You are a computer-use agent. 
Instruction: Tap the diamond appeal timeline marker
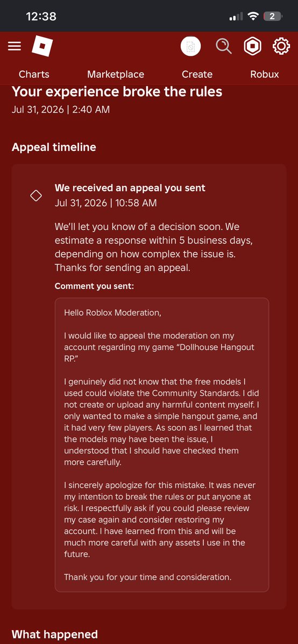(x=36, y=196)
